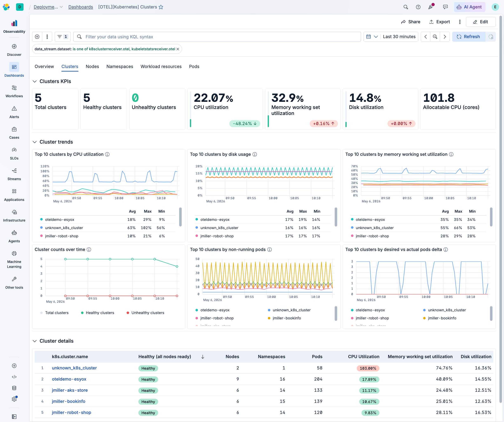The height and width of the screenshot is (422, 504).
Task: Switch to the Overview tab
Action: click(x=44, y=67)
